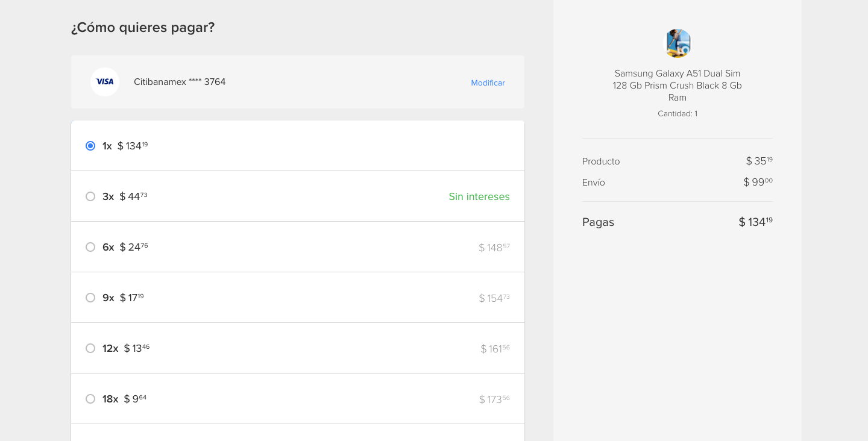Click the Citibanamex **** 3764 card label
This screenshot has width=868, height=441.
coord(180,82)
